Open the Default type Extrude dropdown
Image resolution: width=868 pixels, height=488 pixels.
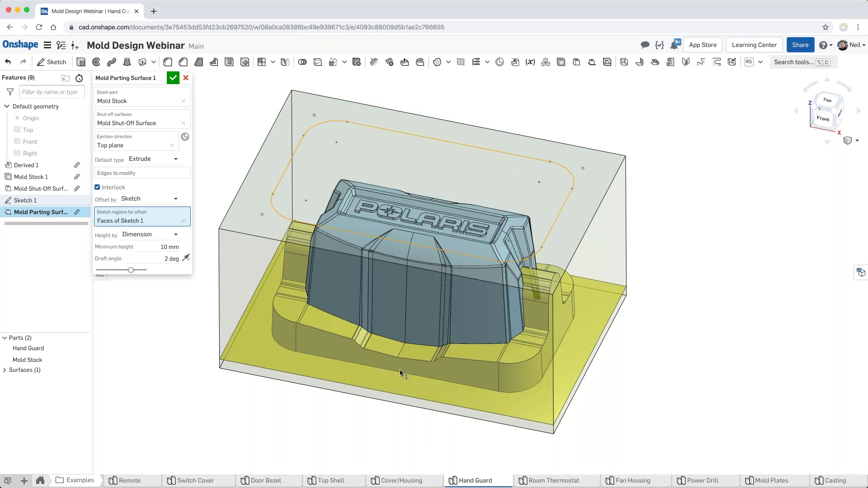[x=153, y=159]
